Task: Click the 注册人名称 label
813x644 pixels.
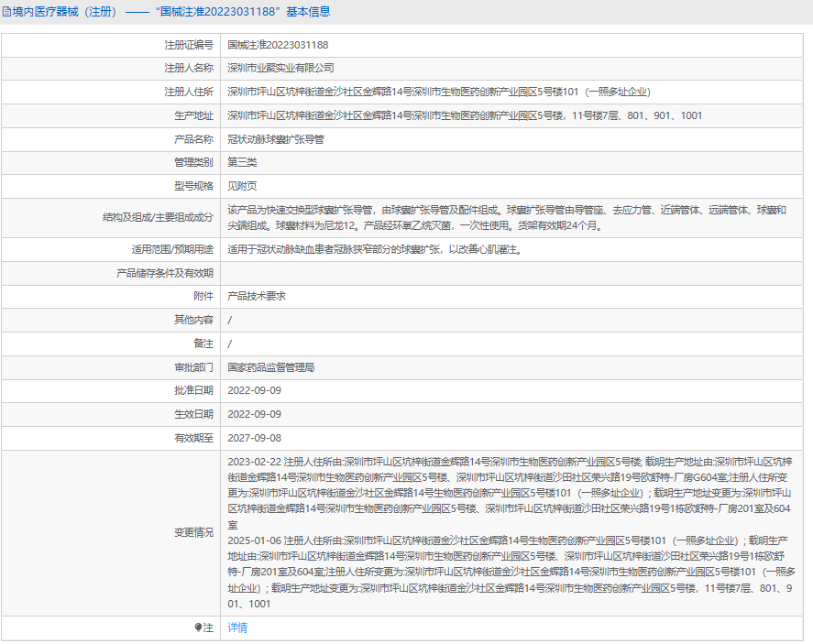Action: (189, 68)
